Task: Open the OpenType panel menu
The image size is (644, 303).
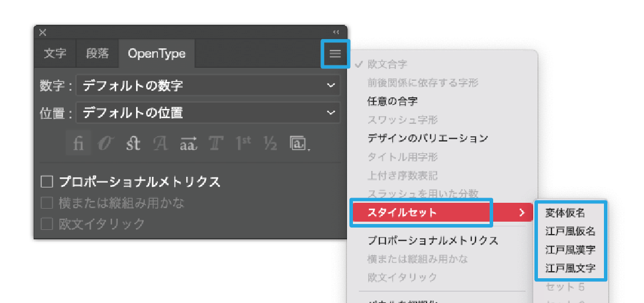Action: click(x=335, y=54)
